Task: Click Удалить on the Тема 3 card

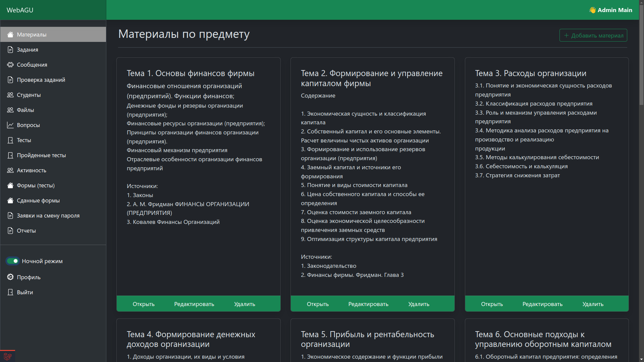Action: [x=593, y=304]
